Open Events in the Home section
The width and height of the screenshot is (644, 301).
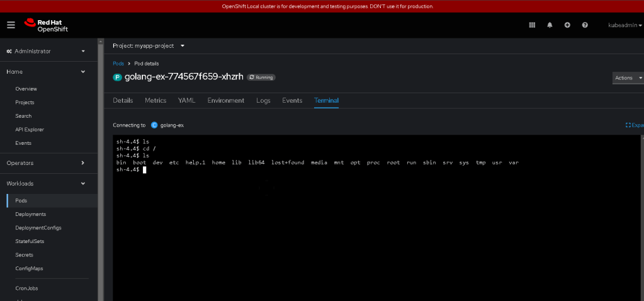pos(23,143)
